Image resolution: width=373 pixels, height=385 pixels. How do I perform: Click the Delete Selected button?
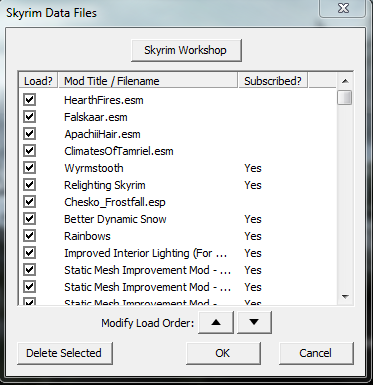click(x=65, y=353)
